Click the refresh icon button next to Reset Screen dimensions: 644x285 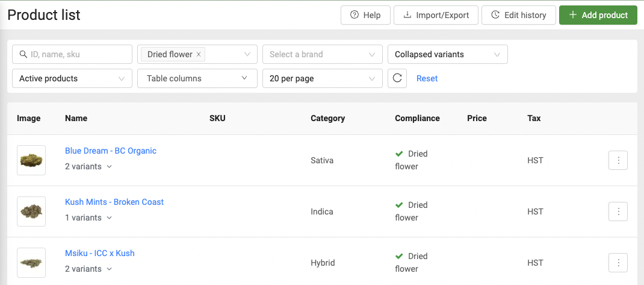(x=397, y=78)
